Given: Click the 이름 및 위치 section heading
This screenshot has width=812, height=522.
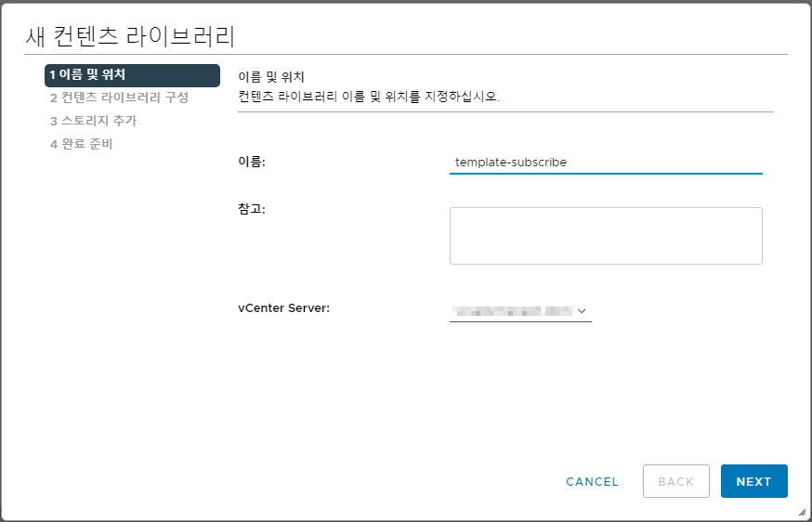Looking at the screenshot, I should (271, 77).
